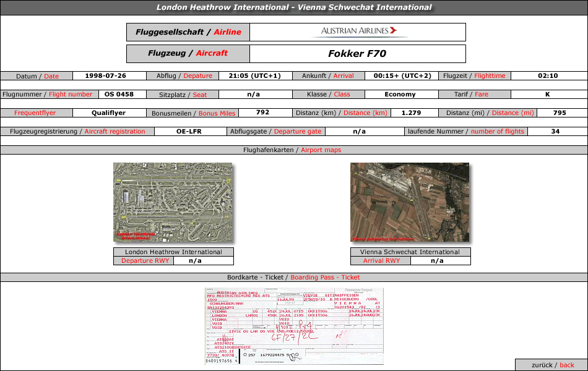Viewport: 588px width, 371px height.
Task: Click the Bordkarte - Ticket section header
Action: tap(293, 277)
